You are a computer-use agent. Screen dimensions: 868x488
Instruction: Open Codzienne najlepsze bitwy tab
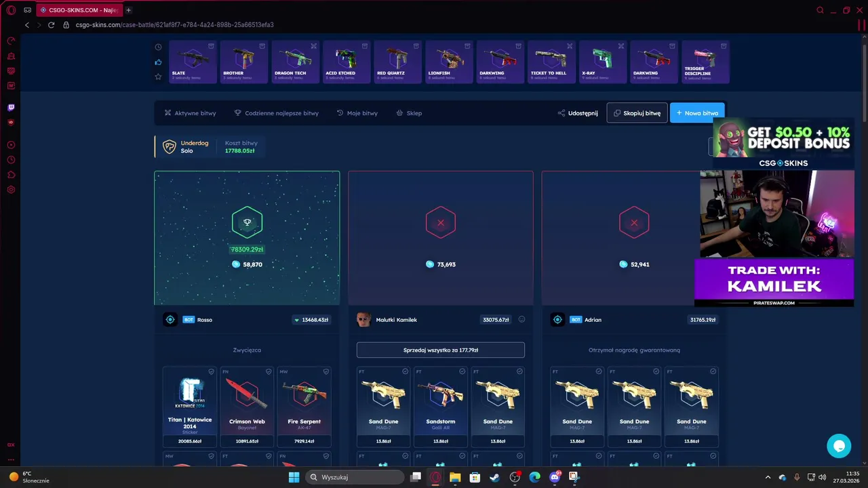tap(277, 113)
